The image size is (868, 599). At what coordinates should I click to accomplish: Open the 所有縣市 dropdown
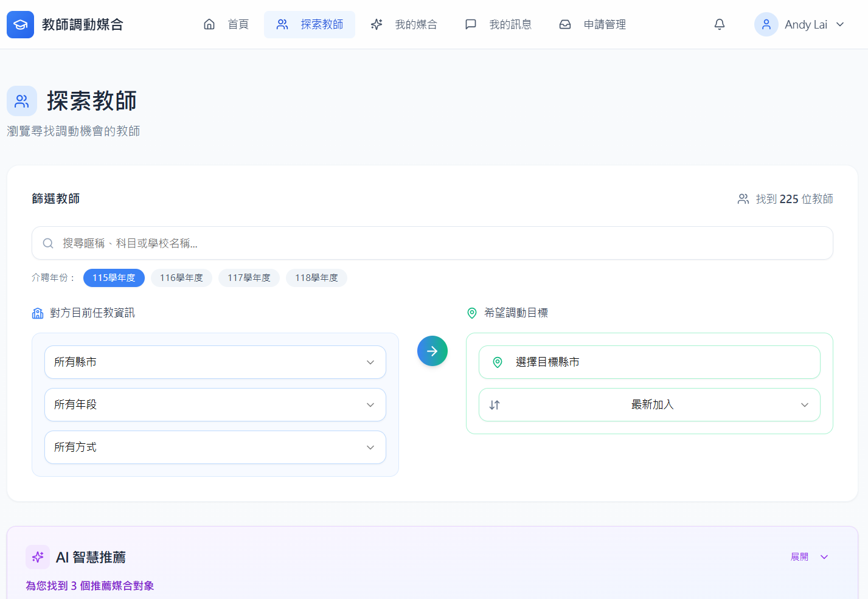[x=215, y=362]
